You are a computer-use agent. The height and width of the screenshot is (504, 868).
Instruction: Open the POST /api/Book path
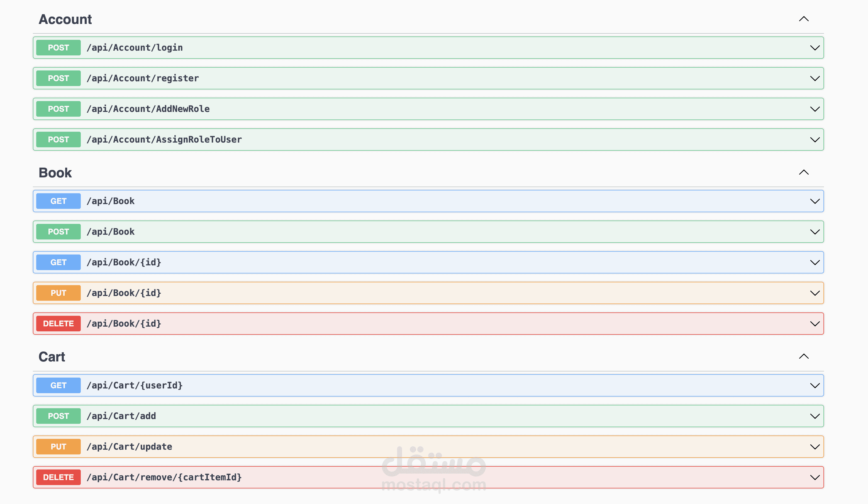click(x=111, y=232)
